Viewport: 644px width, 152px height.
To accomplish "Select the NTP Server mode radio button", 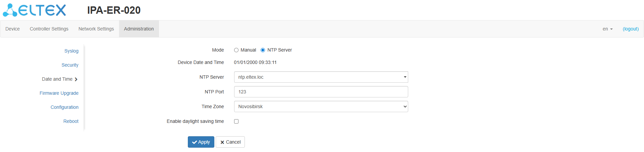I will coord(263,50).
